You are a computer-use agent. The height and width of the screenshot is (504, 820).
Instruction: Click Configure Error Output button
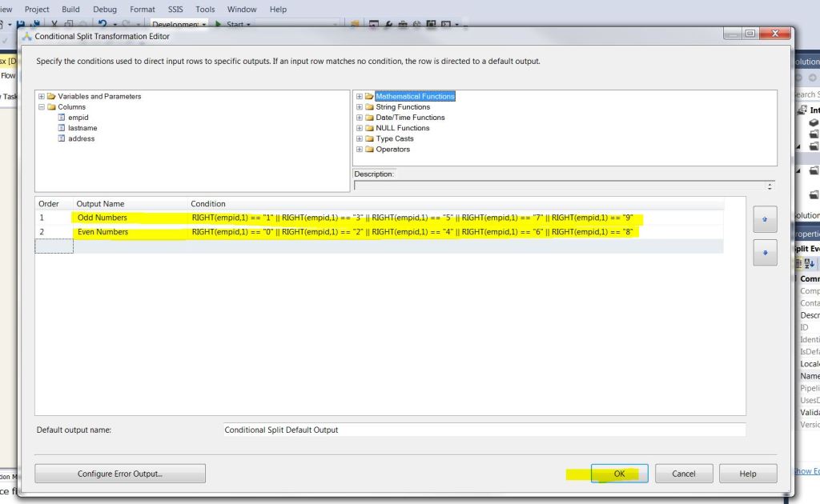[120, 474]
